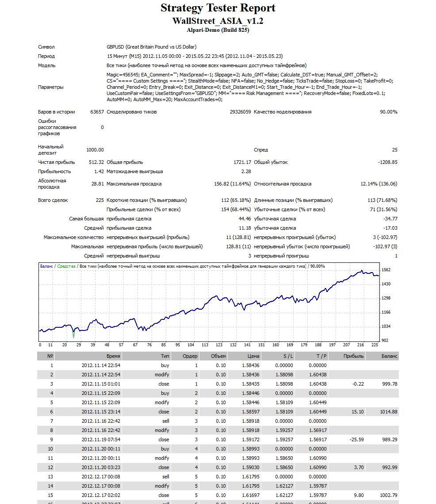Click the profit factor value 1.42

coord(99,172)
